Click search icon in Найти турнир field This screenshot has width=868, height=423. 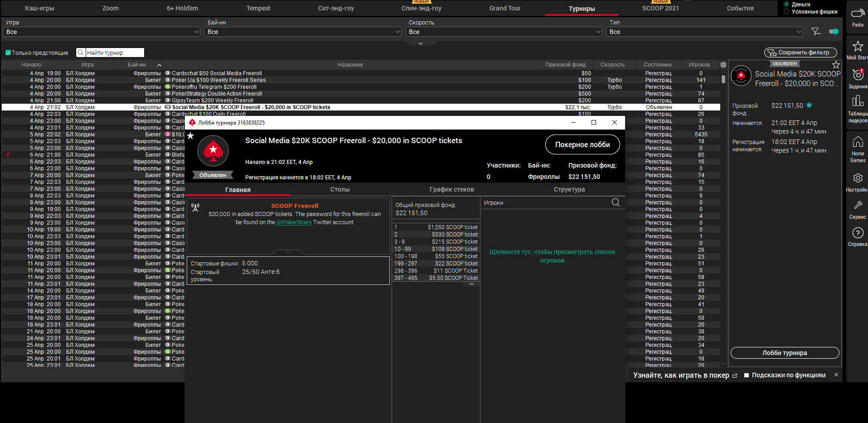pyautogui.click(x=81, y=53)
